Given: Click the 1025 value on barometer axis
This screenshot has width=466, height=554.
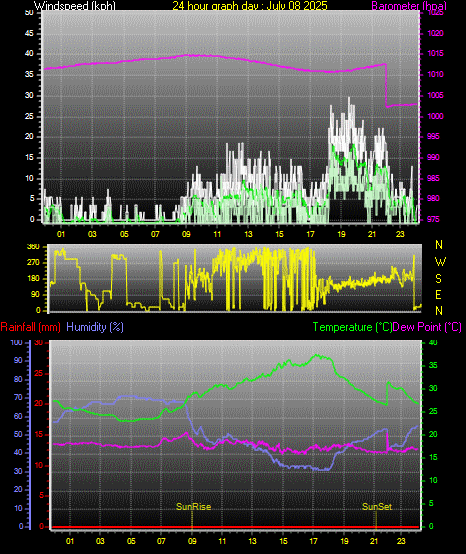Looking at the screenshot, I should pos(435,13).
